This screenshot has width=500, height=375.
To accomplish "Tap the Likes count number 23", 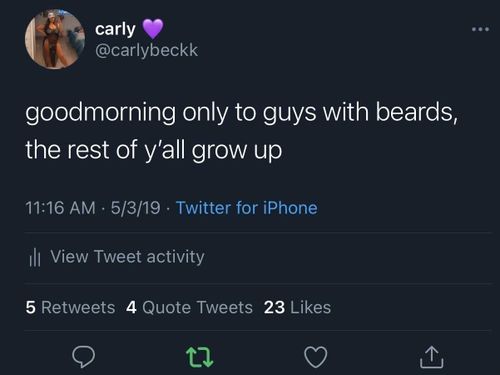I will click(274, 307).
